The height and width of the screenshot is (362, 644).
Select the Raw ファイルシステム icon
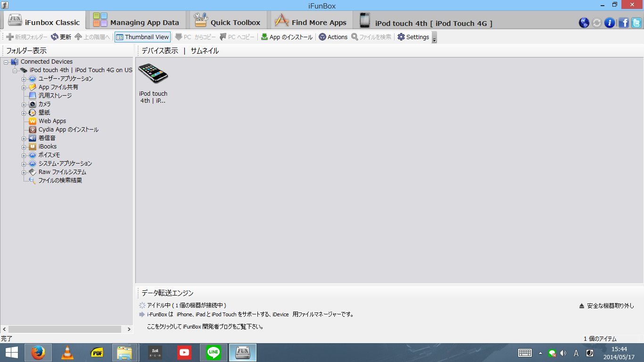coord(33,172)
